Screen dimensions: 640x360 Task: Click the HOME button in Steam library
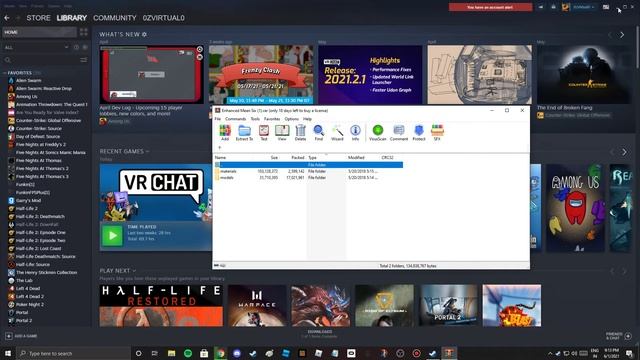(x=39, y=32)
